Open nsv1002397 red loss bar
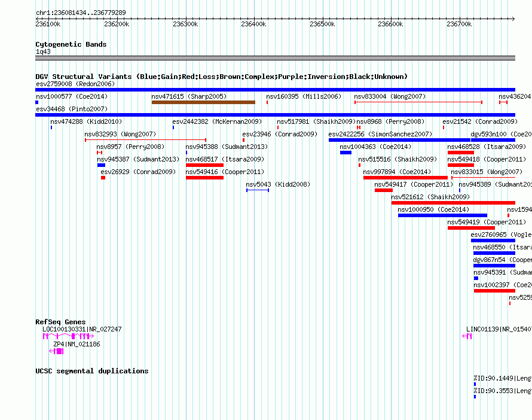The image size is (532, 420). (x=494, y=291)
